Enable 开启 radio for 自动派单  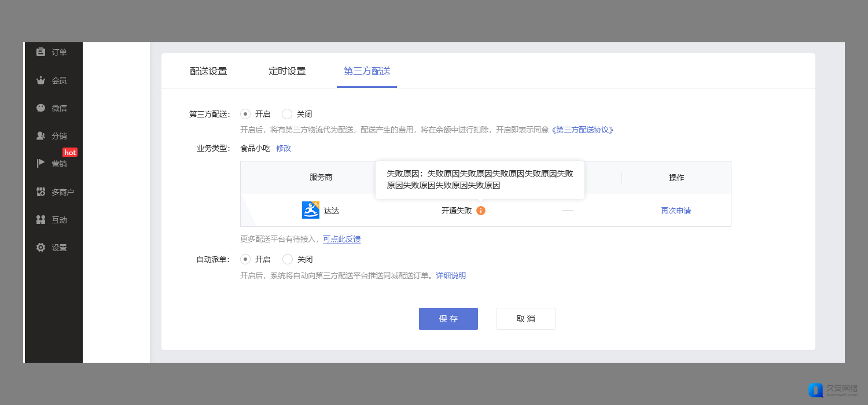245,259
